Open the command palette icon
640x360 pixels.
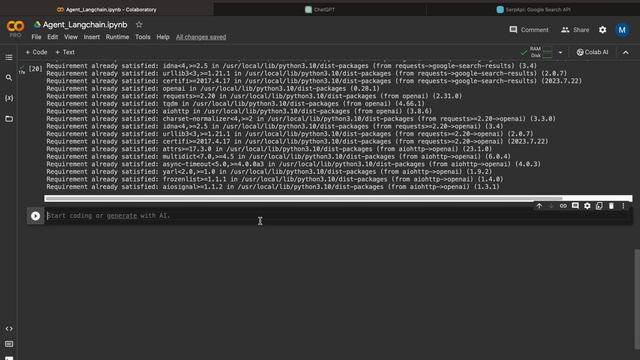pyautogui.click(x=9, y=344)
